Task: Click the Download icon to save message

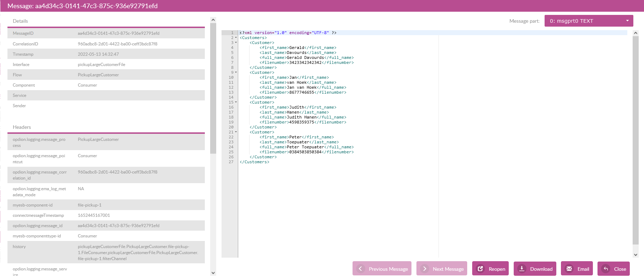Action: (x=522, y=269)
